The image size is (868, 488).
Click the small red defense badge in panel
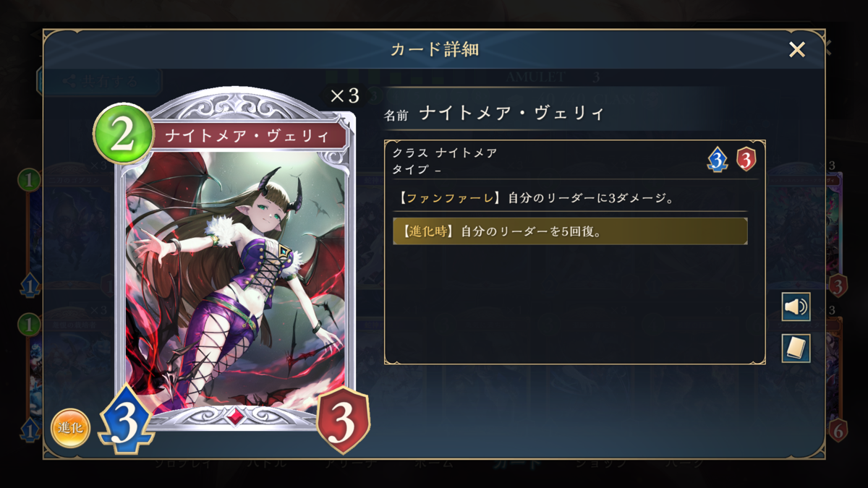pos(746,158)
